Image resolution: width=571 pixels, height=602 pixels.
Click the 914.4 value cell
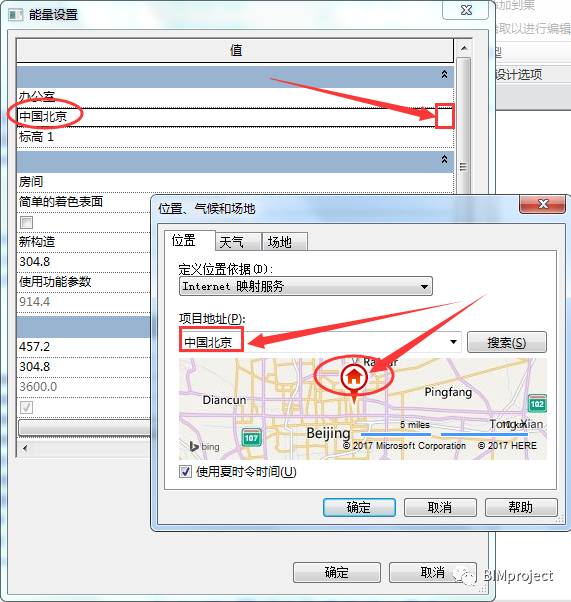84,302
